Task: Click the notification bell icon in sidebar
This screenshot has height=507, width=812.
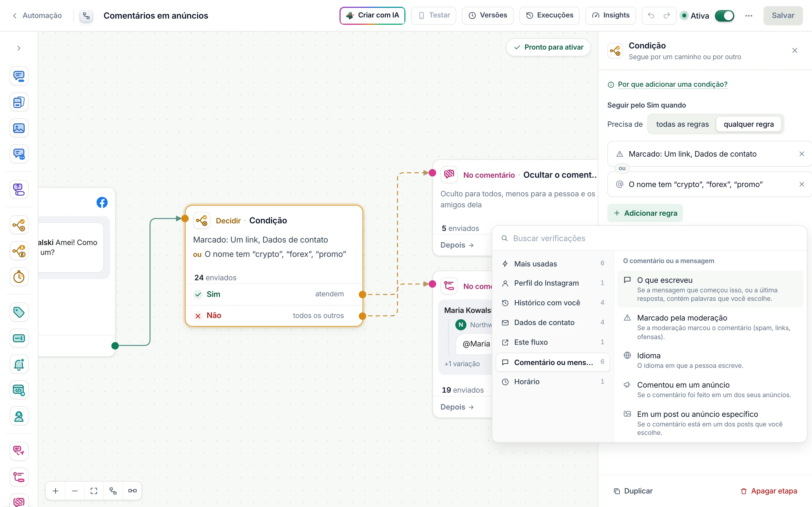Action: 19,364
